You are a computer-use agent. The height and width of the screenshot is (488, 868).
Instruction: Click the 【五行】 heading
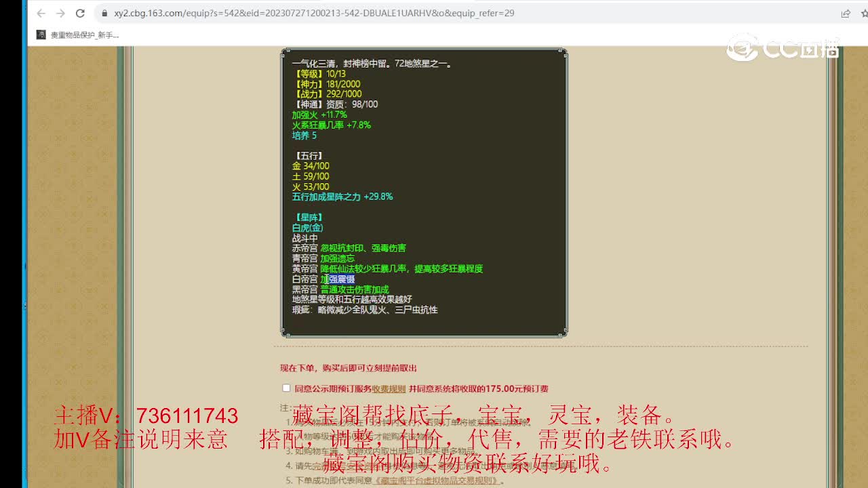point(308,156)
